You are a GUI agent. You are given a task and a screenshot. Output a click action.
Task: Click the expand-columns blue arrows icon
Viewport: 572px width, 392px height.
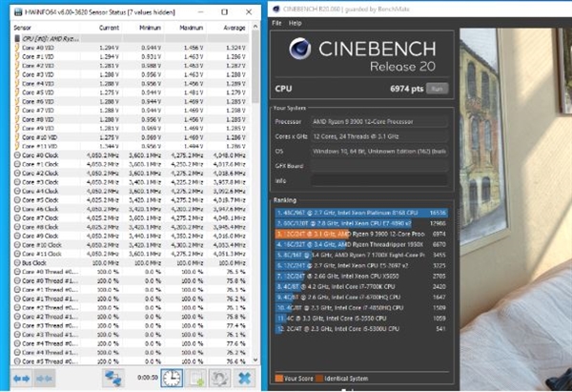(x=20, y=378)
